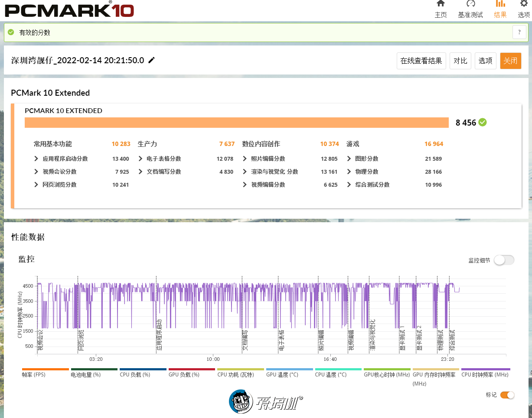This screenshot has height=418, width=532.
Task: Click the orange 关闭 button
Action: 510,61
